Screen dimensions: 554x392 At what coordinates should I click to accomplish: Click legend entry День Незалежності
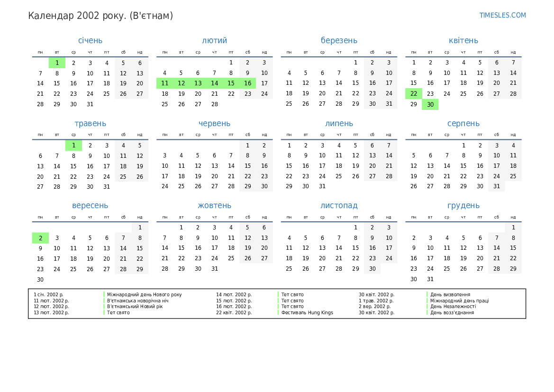pos(453,307)
